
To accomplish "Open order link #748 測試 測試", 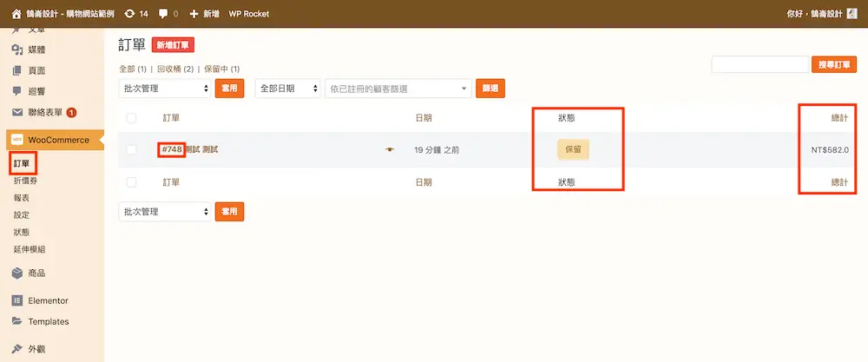I will pyautogui.click(x=190, y=149).
